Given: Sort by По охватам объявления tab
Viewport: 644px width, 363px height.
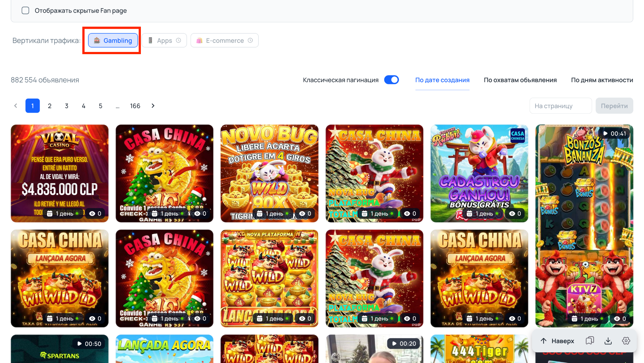Looking at the screenshot, I should (x=520, y=80).
